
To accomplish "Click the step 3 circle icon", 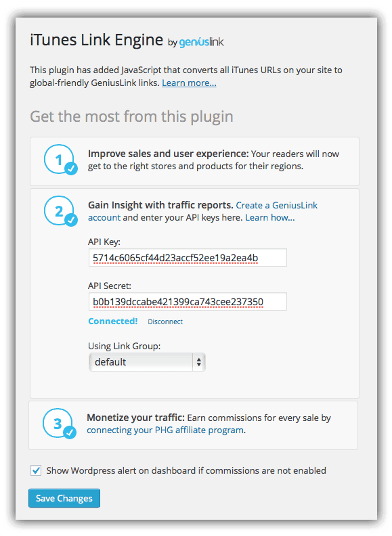I will point(58,423).
